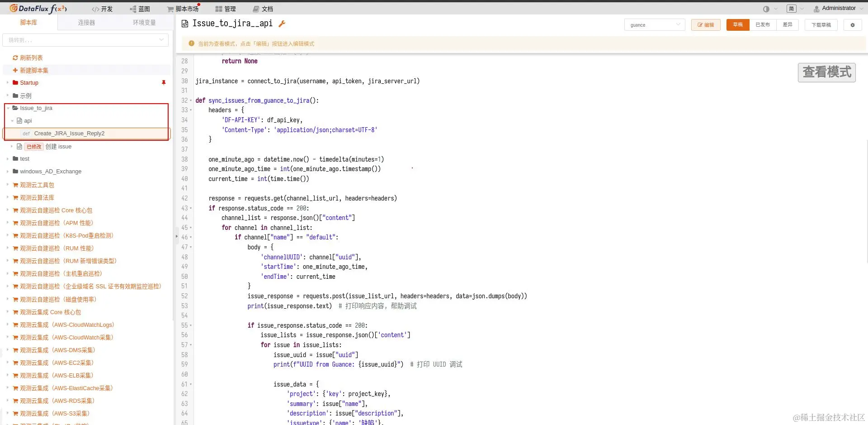The height and width of the screenshot is (425, 868).
Task: Switch code view to 草稿
Action: click(x=738, y=25)
